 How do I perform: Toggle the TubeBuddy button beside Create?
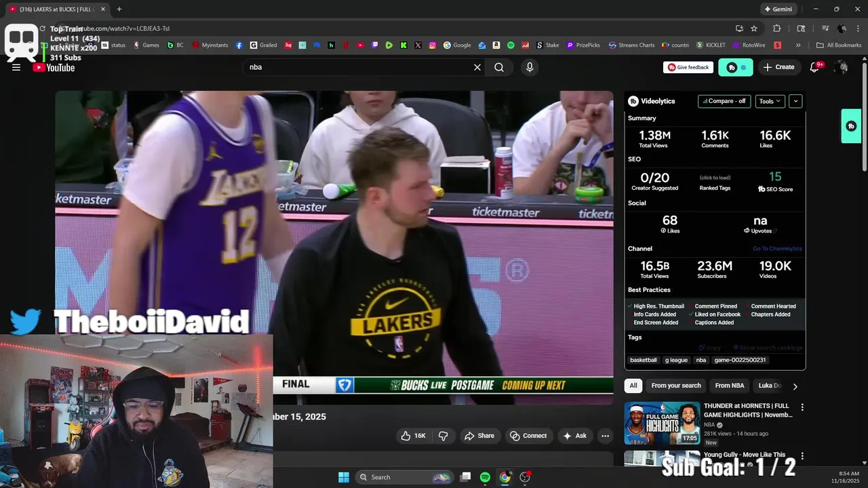coord(736,67)
